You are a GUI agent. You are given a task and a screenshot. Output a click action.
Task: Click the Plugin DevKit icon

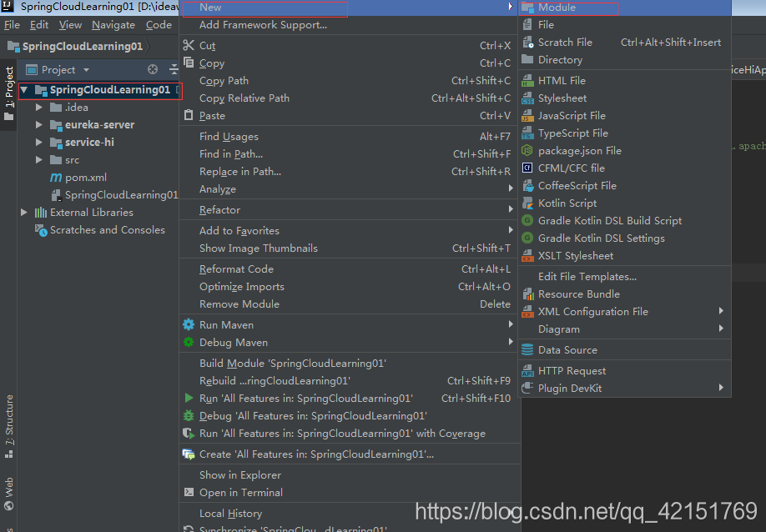(x=527, y=388)
